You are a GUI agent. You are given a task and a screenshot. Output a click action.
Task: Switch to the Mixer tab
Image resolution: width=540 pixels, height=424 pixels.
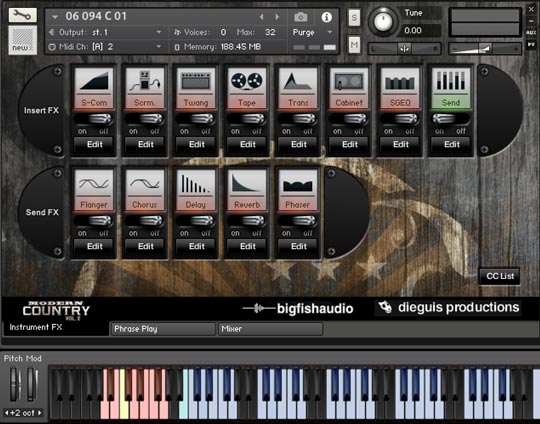(270, 329)
